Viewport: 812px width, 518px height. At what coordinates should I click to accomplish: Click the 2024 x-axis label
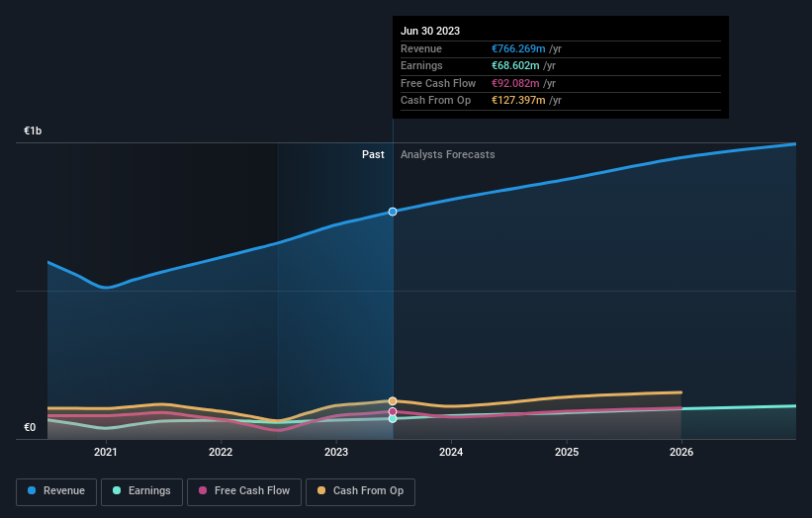451,452
